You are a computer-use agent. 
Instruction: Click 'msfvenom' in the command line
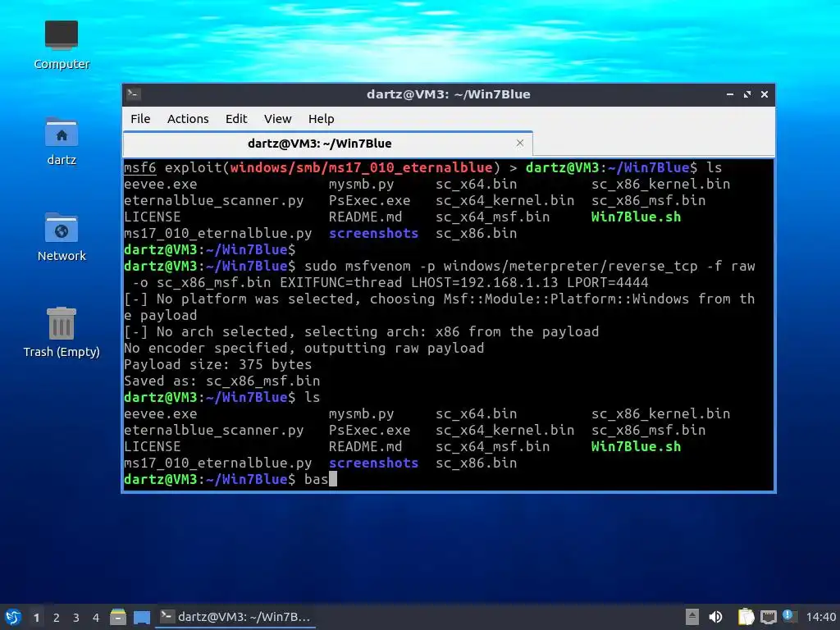(x=377, y=267)
